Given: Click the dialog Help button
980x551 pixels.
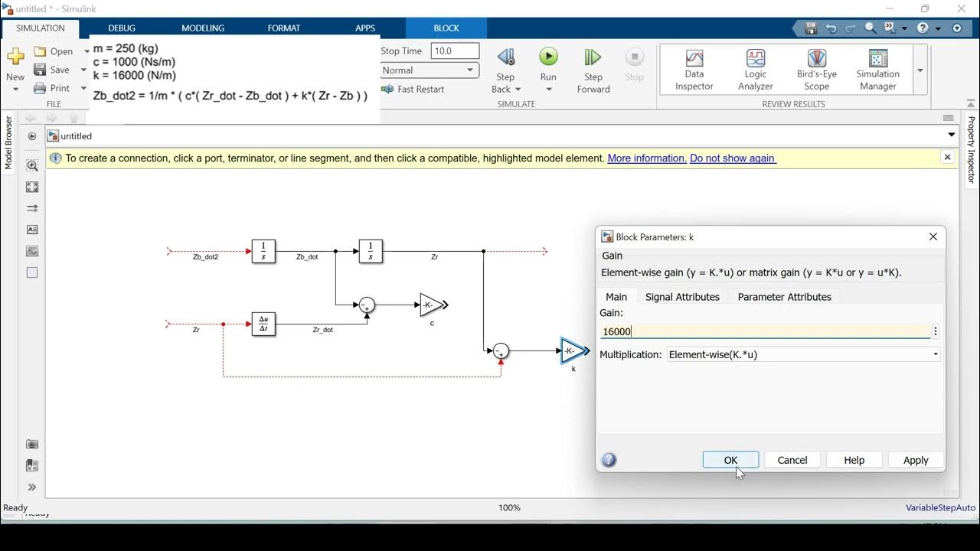Looking at the screenshot, I should 854,460.
